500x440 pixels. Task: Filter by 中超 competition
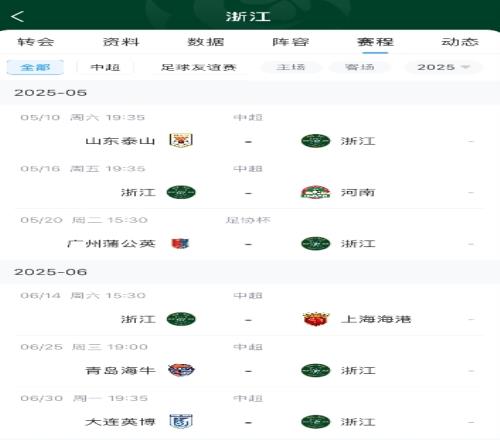[105, 67]
